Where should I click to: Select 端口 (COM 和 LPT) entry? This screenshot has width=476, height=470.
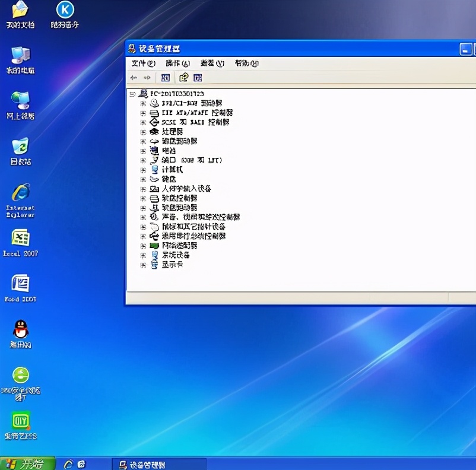(192, 160)
